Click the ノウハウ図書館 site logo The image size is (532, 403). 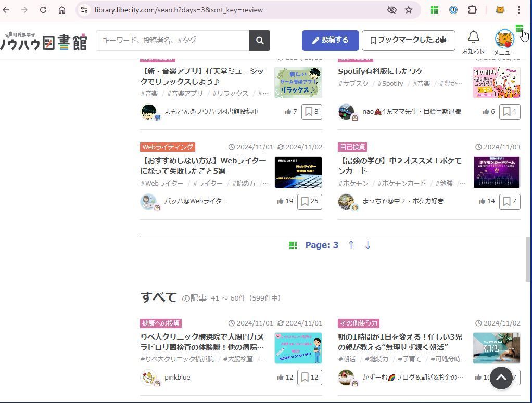[x=44, y=41]
